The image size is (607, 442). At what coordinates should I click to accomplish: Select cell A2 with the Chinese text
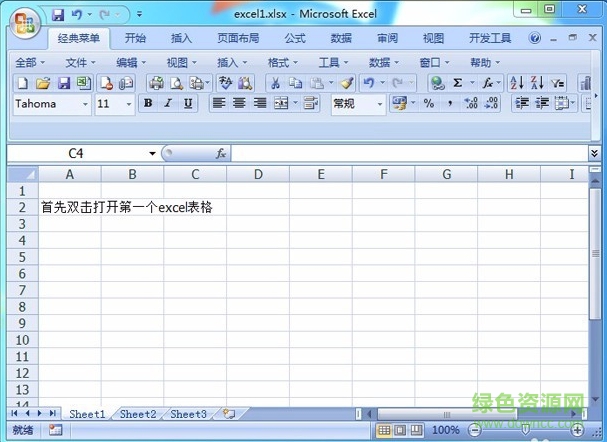pos(70,207)
